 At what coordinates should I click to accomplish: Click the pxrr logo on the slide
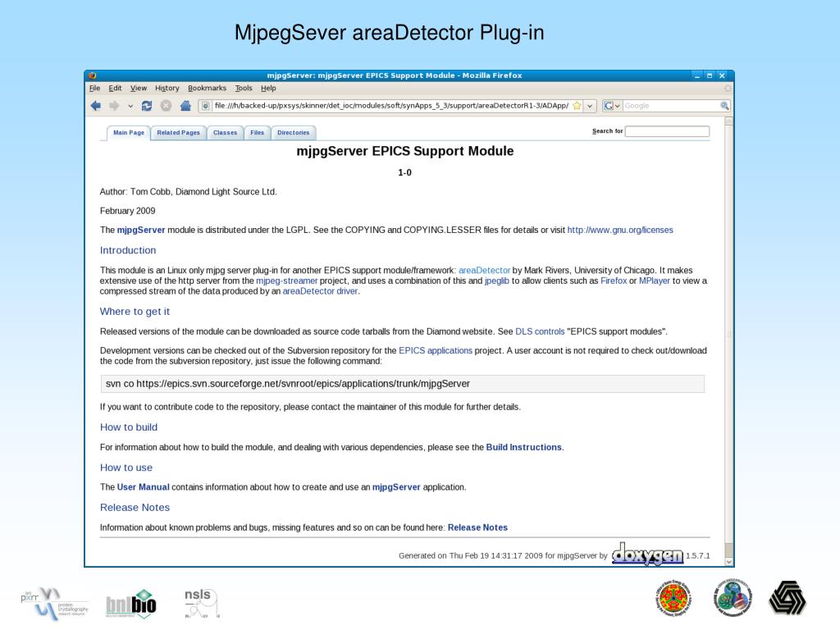click(x=55, y=604)
